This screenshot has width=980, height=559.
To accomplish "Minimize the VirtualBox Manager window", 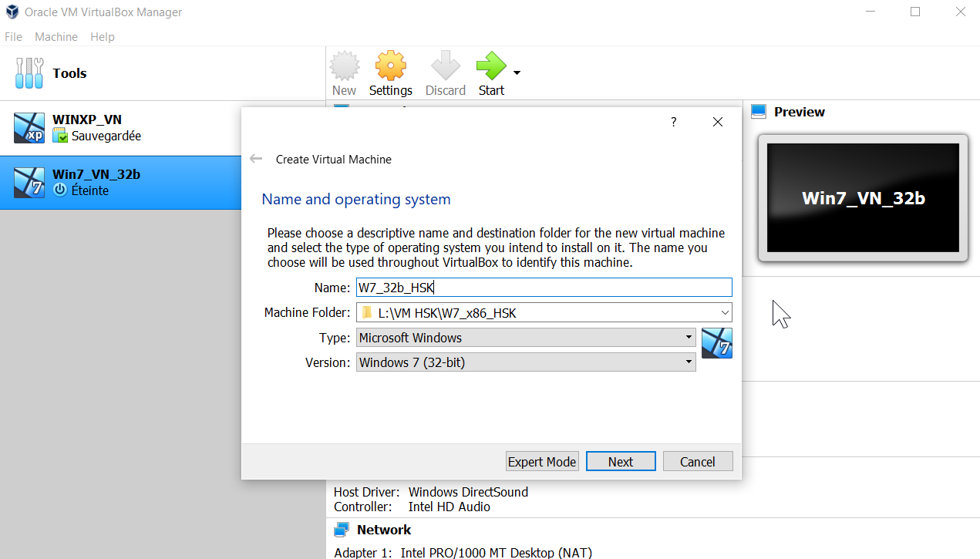I will click(871, 12).
